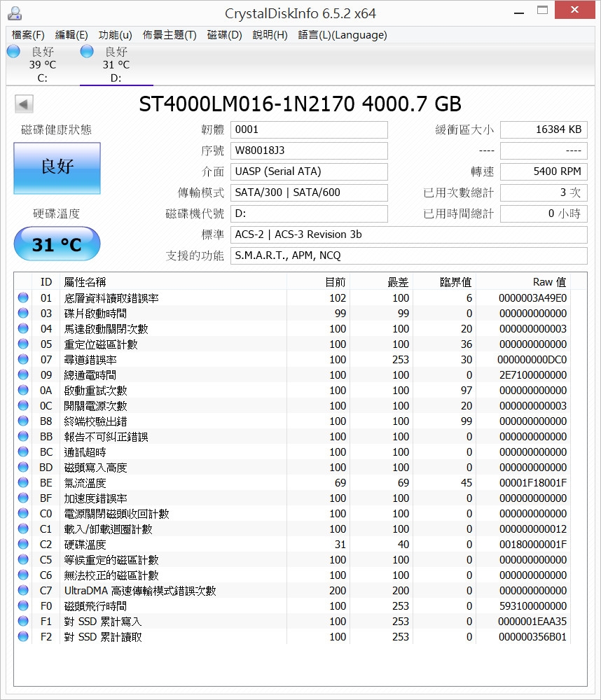This screenshot has height=700, width=601.
Task: Maximize the CrystalDiskInfo window
Action: click(542, 10)
